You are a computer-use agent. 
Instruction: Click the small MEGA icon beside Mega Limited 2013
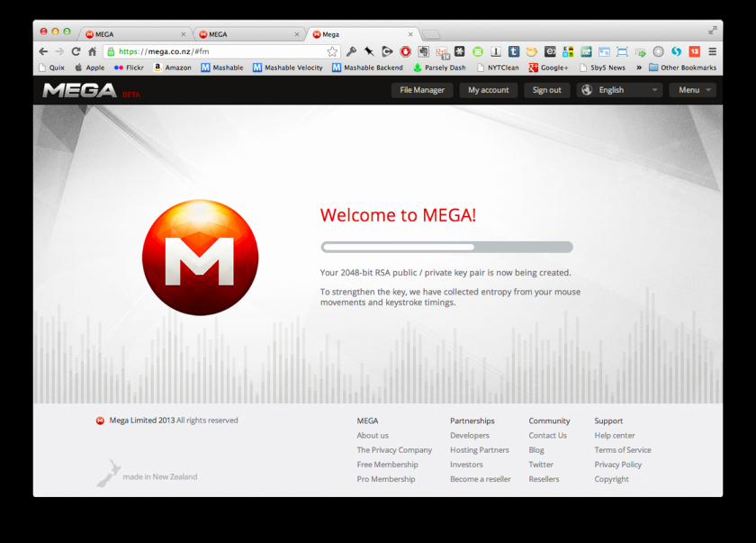pyautogui.click(x=100, y=421)
